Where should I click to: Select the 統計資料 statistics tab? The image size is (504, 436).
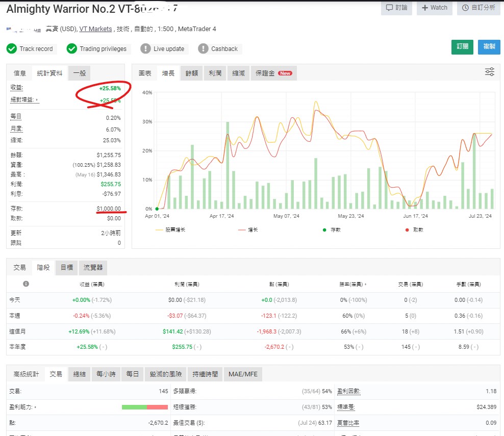pos(49,73)
